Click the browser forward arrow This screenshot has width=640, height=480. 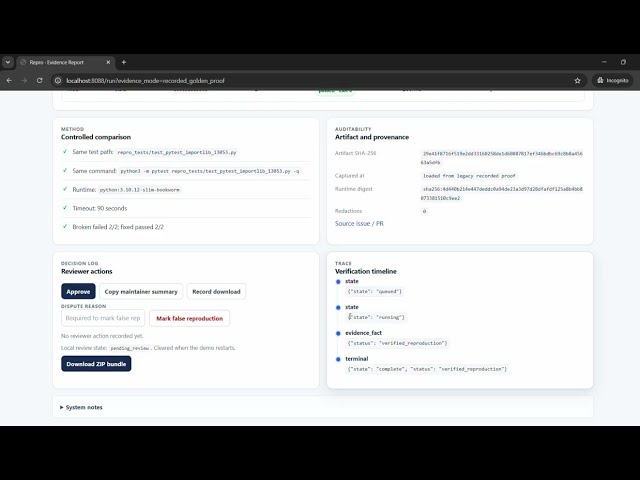(24, 80)
